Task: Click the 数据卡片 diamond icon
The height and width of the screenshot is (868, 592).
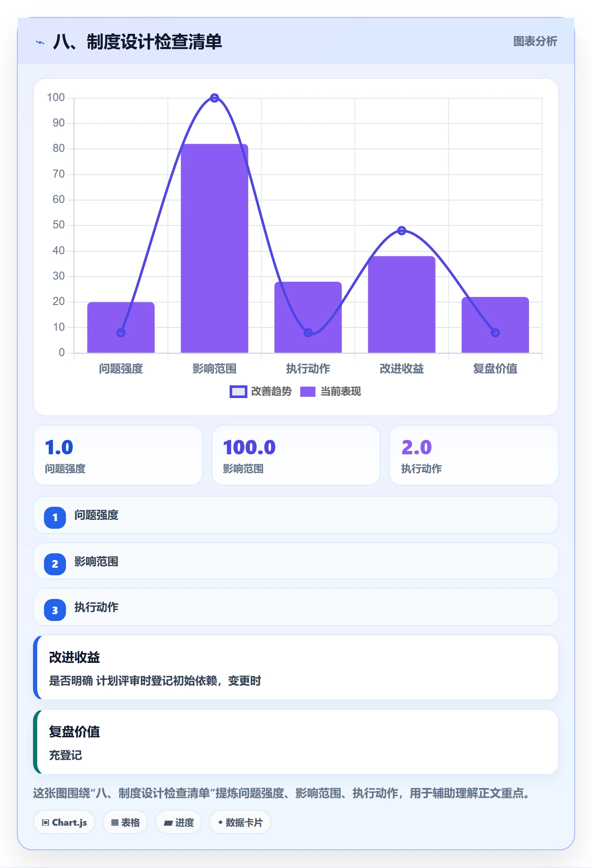Action: (x=220, y=822)
